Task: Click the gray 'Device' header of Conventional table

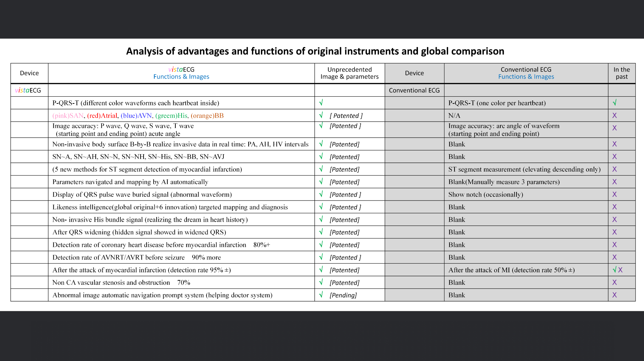Action: [x=414, y=73]
